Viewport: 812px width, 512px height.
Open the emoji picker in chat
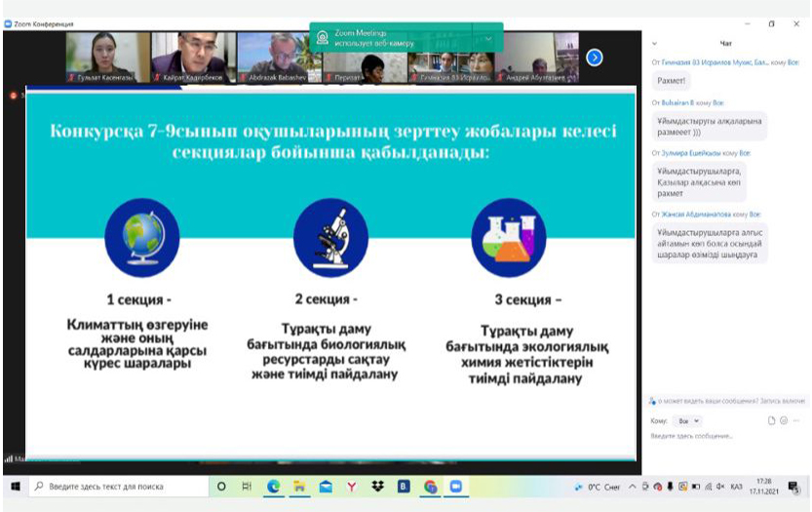pos(784,420)
